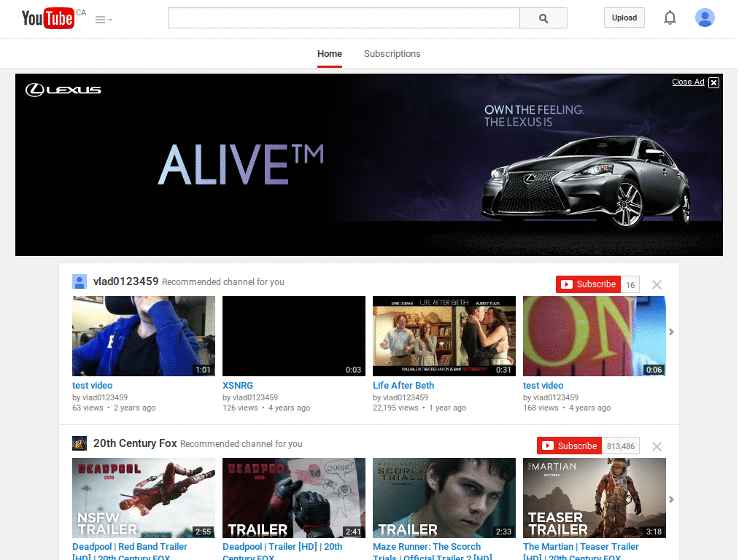Subscribe to vlad0123459
This screenshot has height=560, width=747.
click(589, 284)
